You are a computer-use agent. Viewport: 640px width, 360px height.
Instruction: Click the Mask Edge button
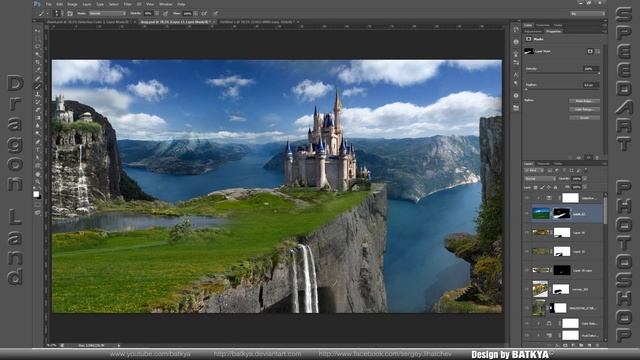(584, 101)
